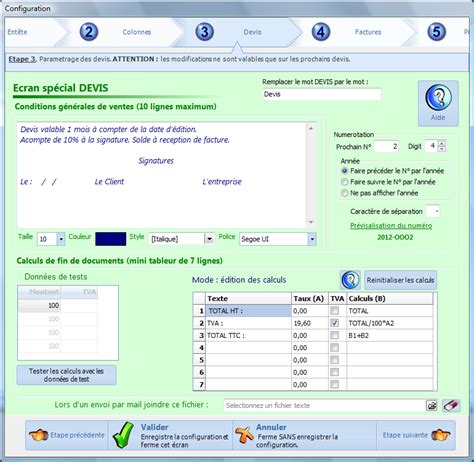
Task: Click the step 2 circle icon
Action: [x=89, y=32]
